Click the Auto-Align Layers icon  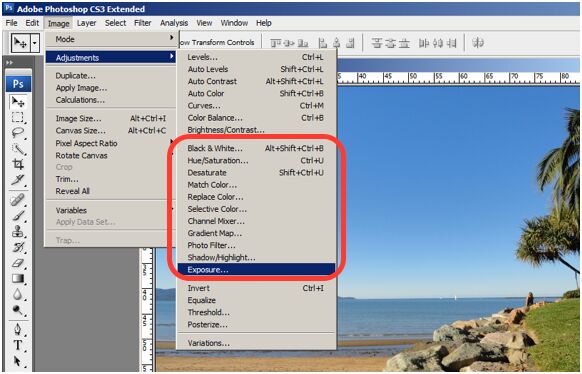click(x=478, y=43)
